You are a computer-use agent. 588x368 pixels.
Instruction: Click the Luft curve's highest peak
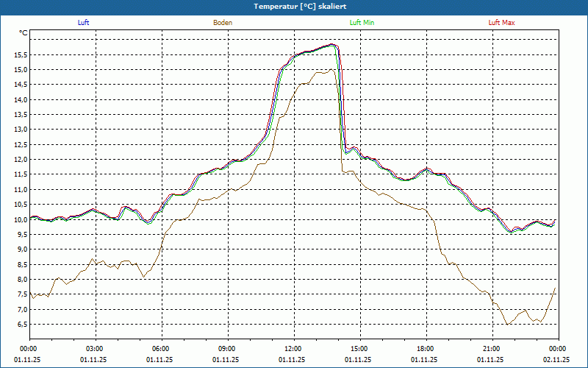[331, 44]
